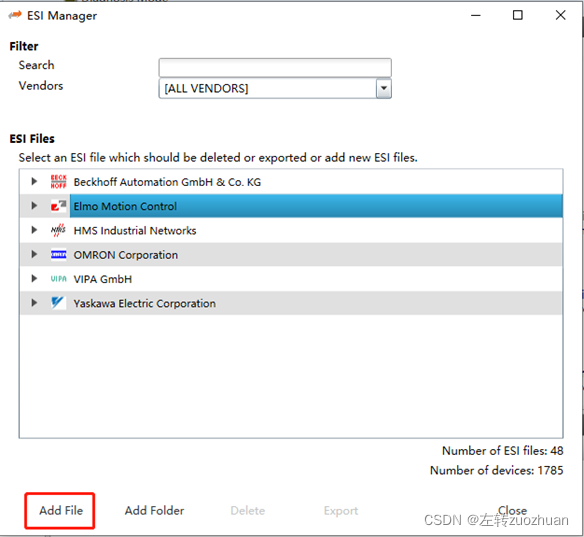Expand the VIPA GmbH node
This screenshot has height=537, width=584.
[x=34, y=279]
